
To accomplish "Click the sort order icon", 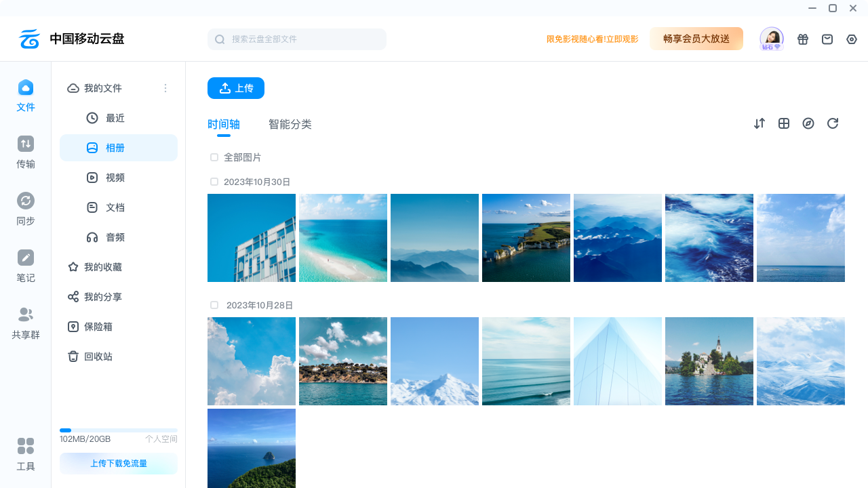I will (759, 123).
